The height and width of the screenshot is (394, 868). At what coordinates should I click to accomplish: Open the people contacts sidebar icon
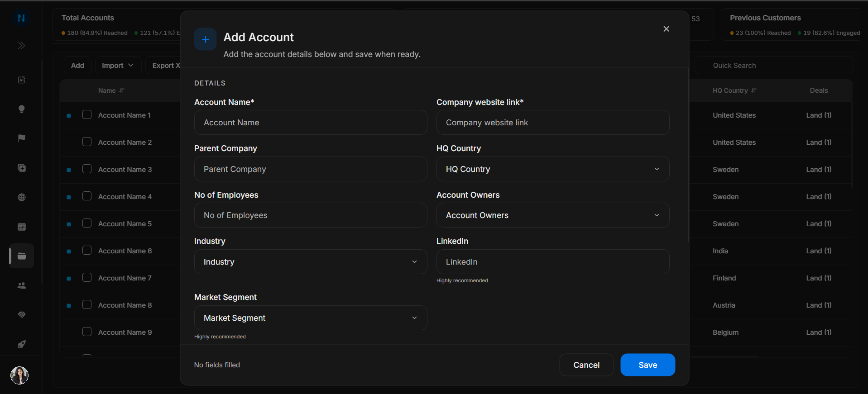pos(21,285)
